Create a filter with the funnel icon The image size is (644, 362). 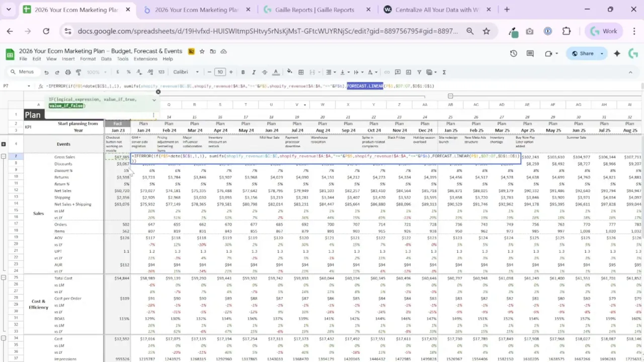click(419, 72)
